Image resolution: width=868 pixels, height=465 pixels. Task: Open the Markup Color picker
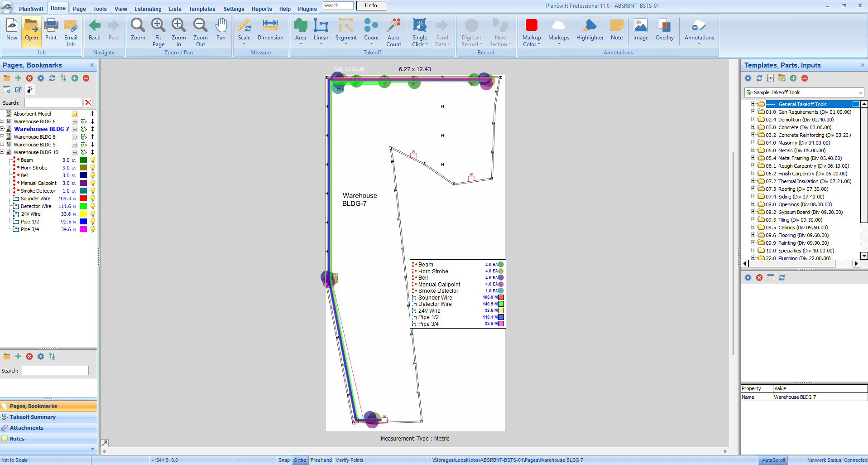click(532, 33)
